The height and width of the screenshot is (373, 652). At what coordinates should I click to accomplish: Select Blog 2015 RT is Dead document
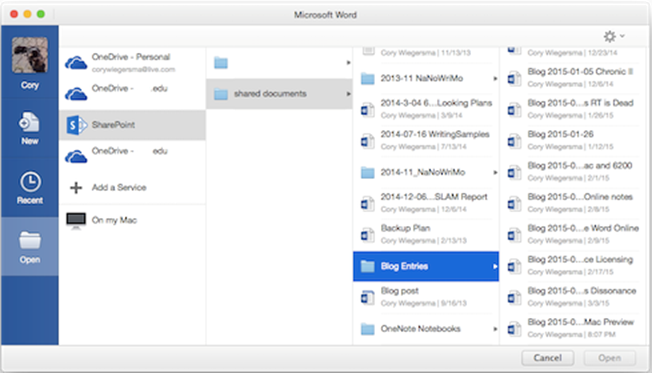point(573,109)
